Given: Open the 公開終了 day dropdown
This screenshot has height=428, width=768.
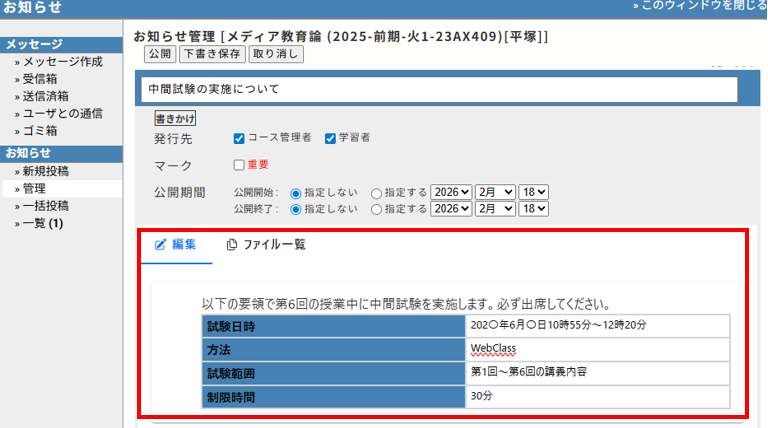Looking at the screenshot, I should click(x=534, y=209).
